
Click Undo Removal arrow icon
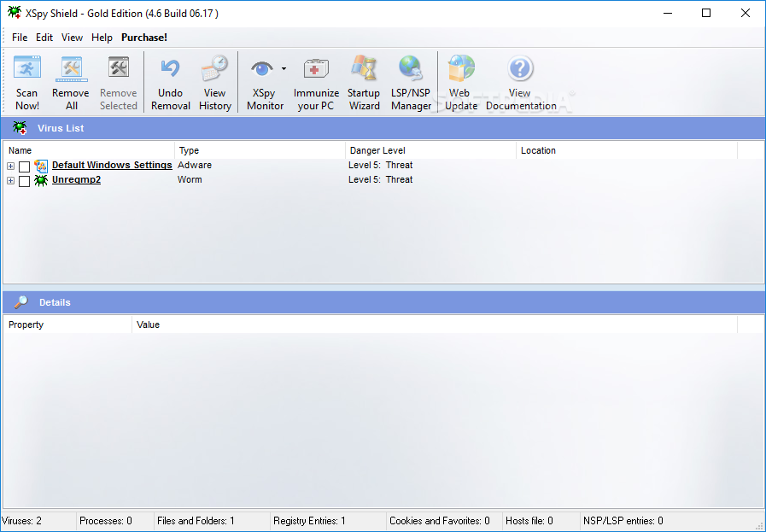[x=170, y=68]
